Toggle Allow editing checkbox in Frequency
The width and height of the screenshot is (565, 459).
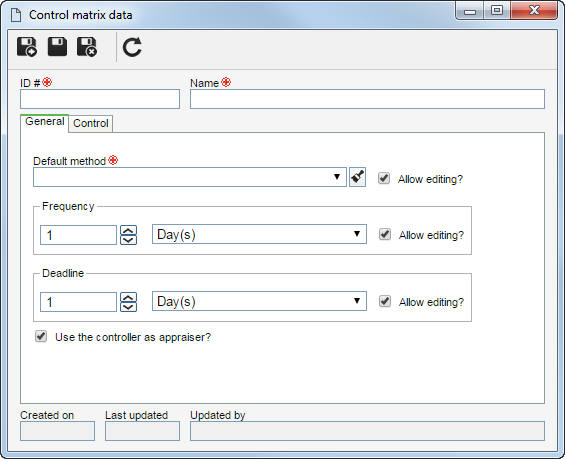(385, 234)
